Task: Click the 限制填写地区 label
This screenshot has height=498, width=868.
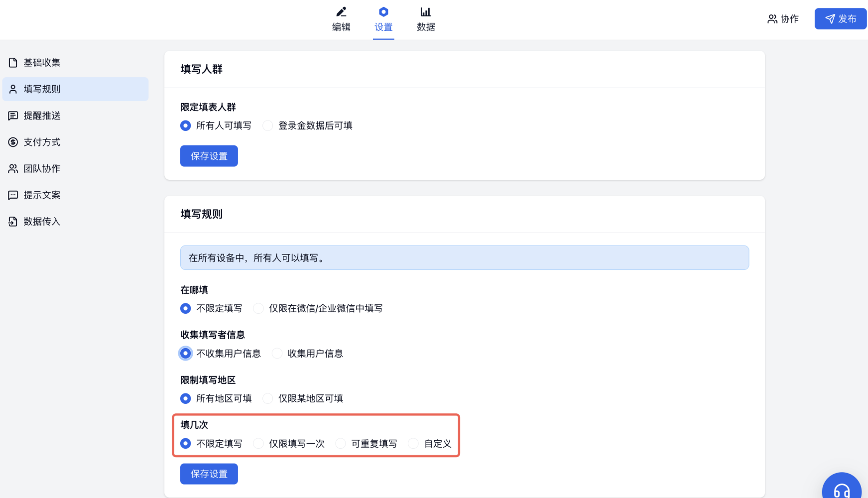Action: tap(208, 380)
